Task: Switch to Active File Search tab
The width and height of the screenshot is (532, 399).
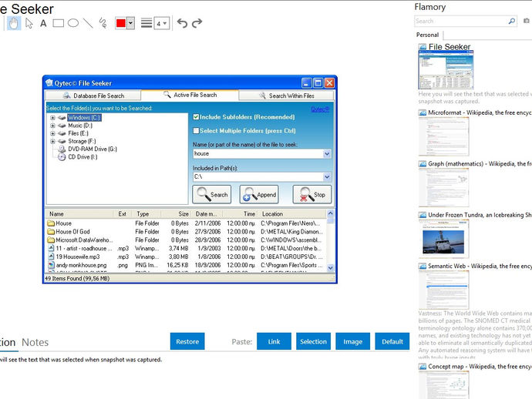Action: pyautogui.click(x=190, y=95)
